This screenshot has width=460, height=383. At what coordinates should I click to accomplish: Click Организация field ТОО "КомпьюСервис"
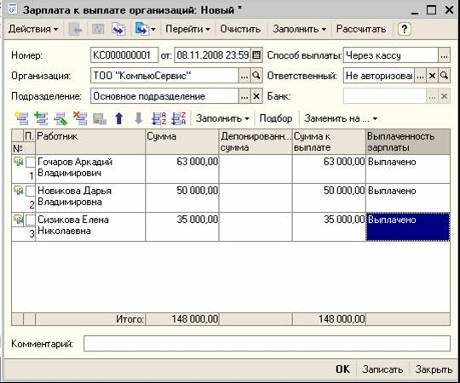[165, 76]
